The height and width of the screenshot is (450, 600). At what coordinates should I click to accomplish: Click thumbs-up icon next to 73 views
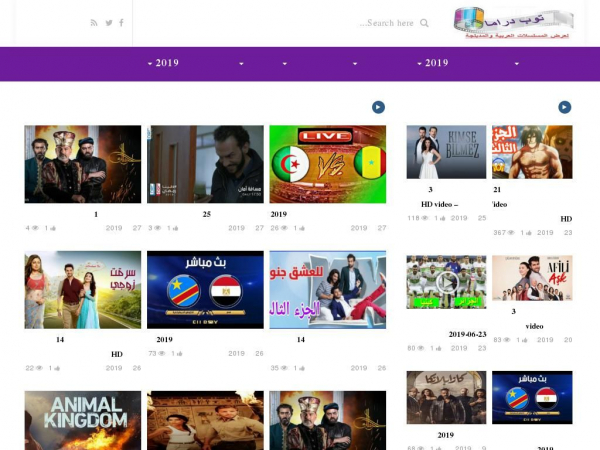(x=179, y=354)
